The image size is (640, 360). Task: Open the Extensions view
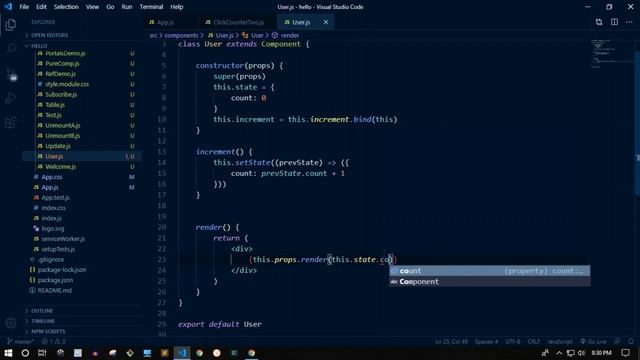[11, 122]
